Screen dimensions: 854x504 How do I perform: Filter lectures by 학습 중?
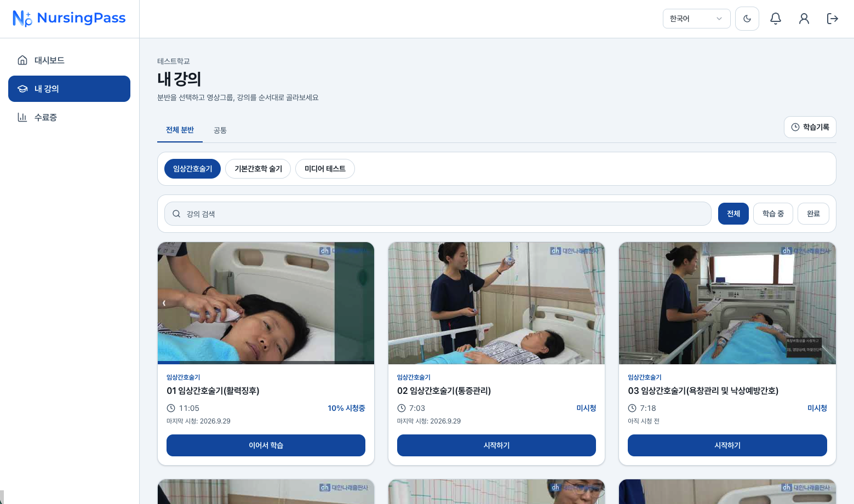773,214
